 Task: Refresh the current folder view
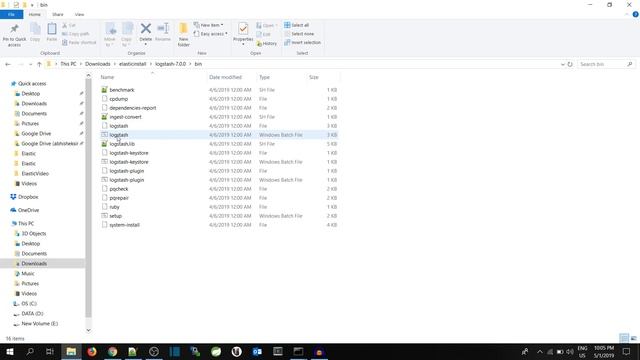pyautogui.click(x=570, y=64)
